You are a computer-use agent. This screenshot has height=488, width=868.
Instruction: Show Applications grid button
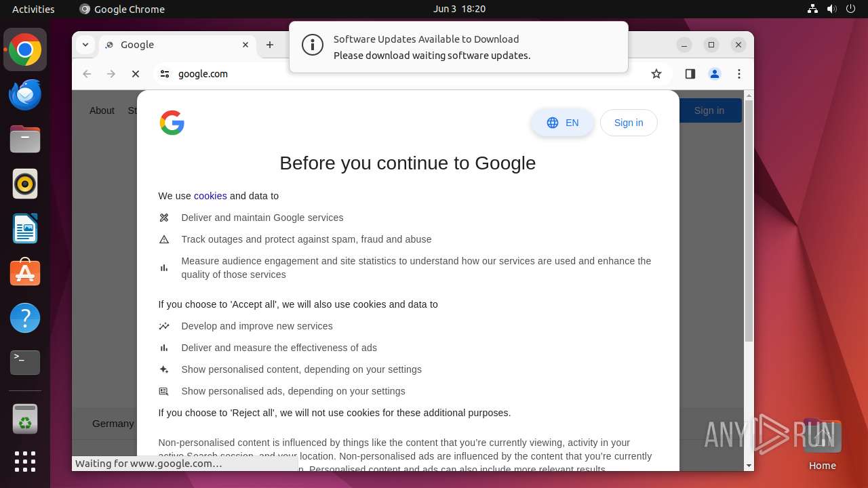tap(25, 462)
